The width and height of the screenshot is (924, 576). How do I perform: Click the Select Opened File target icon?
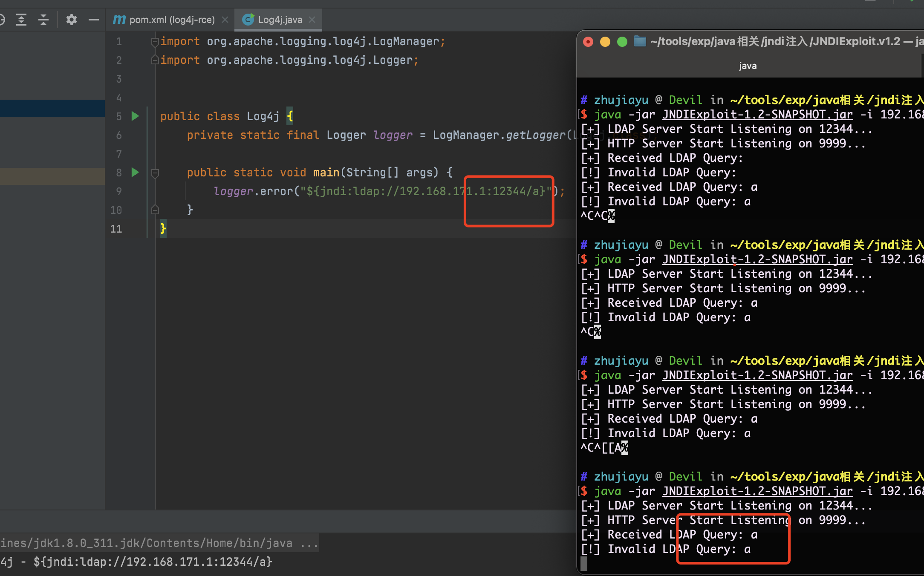click(1, 20)
